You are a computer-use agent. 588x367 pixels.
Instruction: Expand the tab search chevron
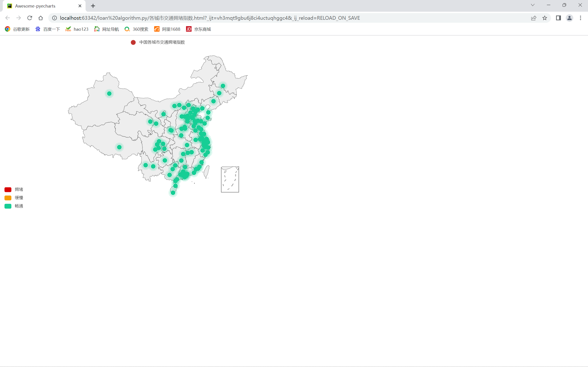(x=533, y=5)
